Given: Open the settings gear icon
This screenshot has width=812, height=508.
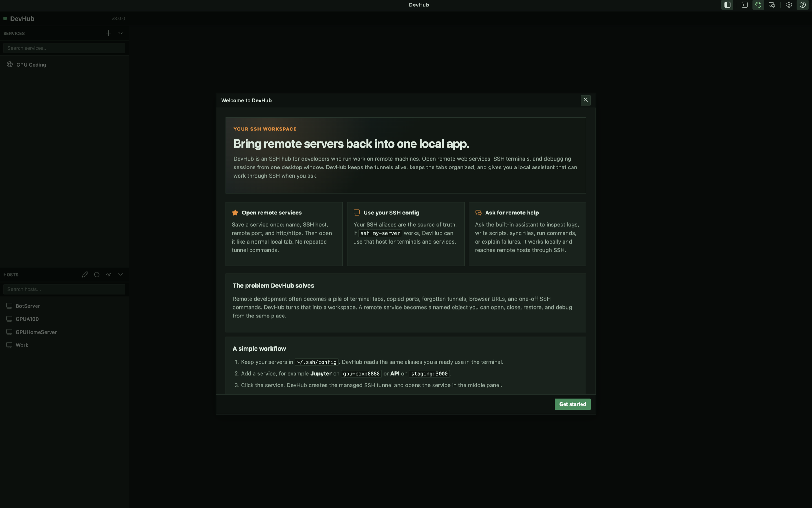Looking at the screenshot, I should 789,5.
